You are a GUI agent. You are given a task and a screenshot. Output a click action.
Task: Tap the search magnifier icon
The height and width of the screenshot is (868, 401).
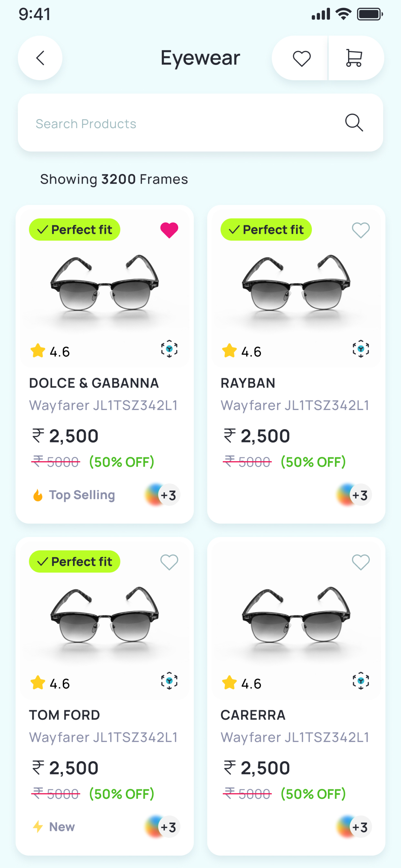354,123
